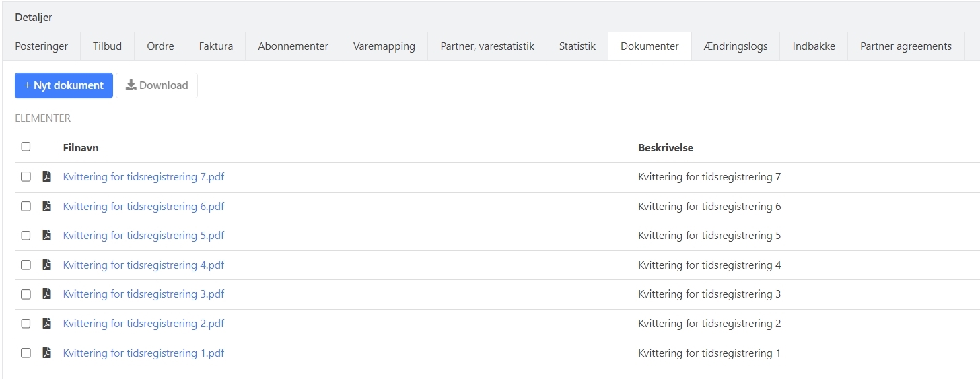This screenshot has height=379, width=980.
Task: Click PDF icon for tidsregistrering 4 file
Action: click(47, 265)
